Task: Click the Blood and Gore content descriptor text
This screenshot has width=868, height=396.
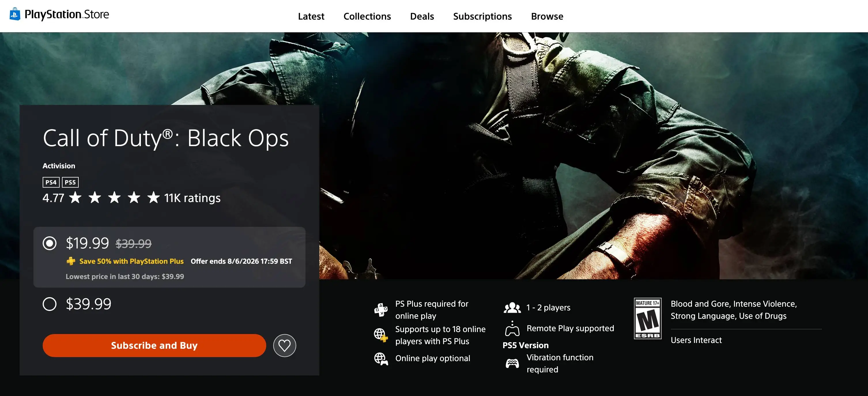Action: point(733,310)
